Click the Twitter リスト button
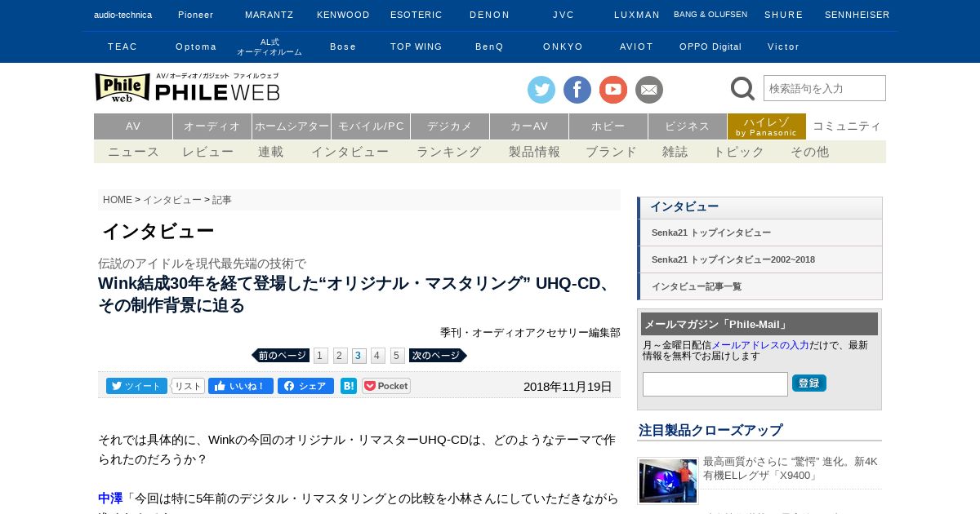Screen dimensions: 980x514 [188, 386]
